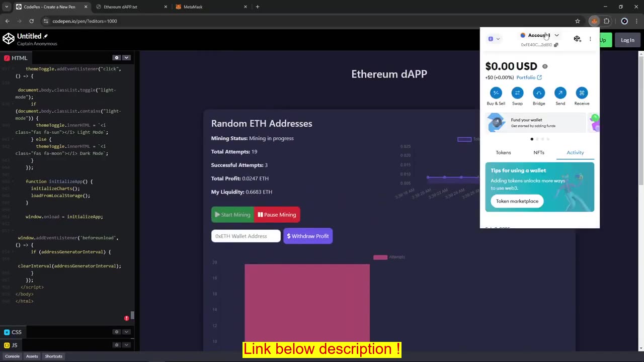The image size is (644, 362).
Task: Click the red error indicator in HTML editor
Action: (126, 318)
